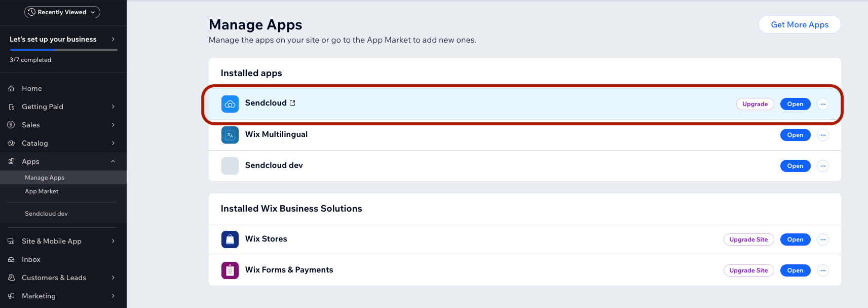Image resolution: width=868 pixels, height=308 pixels.
Task: Click the Wix Multilingual app icon
Action: pyautogui.click(x=230, y=135)
